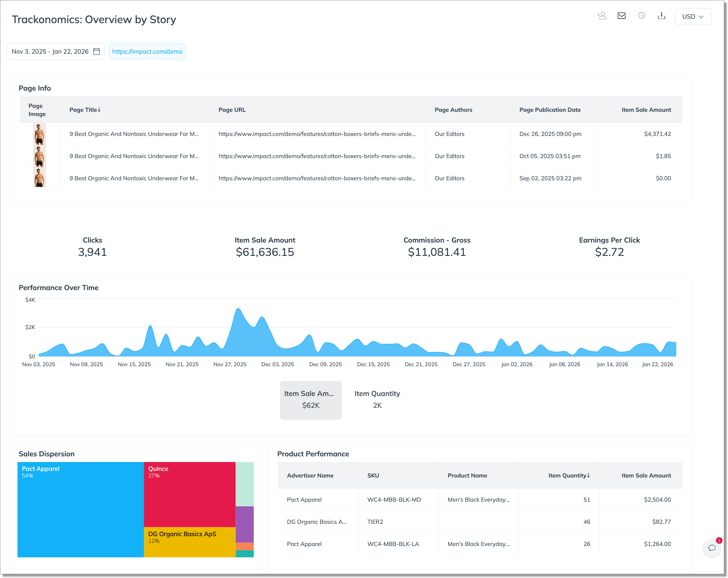Click the email envelope icon
The width and height of the screenshot is (728, 578).
tap(621, 16)
